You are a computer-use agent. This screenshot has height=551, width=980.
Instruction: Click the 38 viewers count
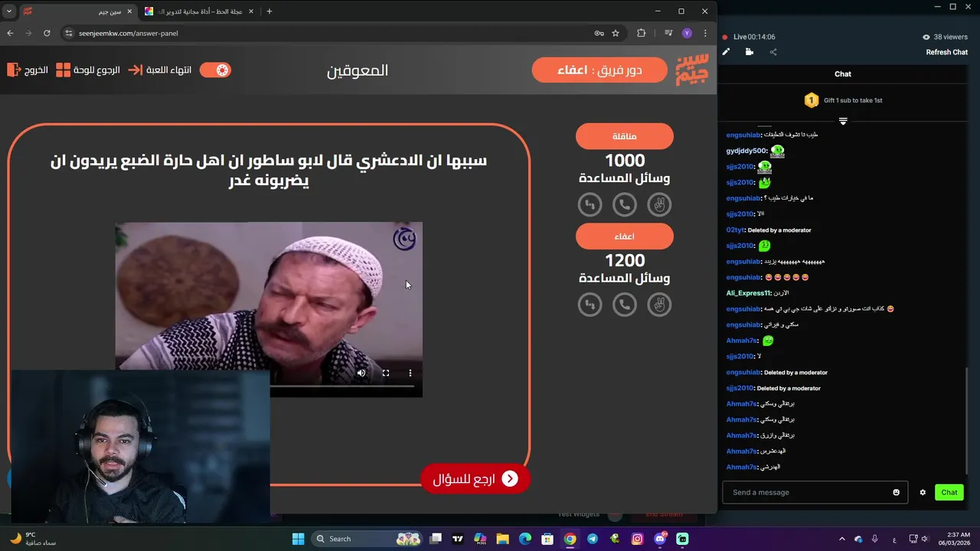[x=946, y=37]
